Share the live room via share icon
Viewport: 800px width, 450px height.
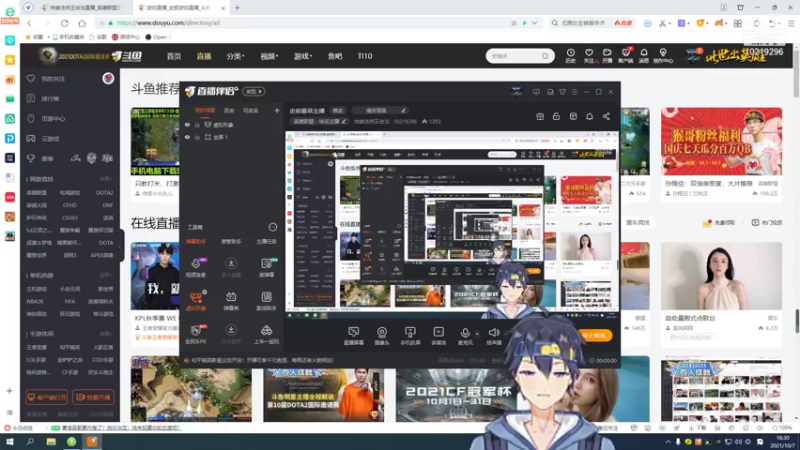click(x=606, y=117)
